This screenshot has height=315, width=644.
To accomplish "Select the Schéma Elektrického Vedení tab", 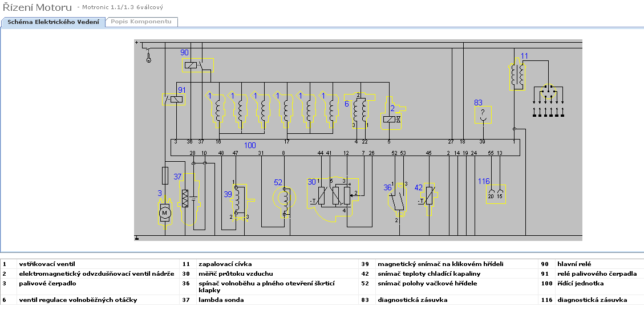I will [x=54, y=22].
